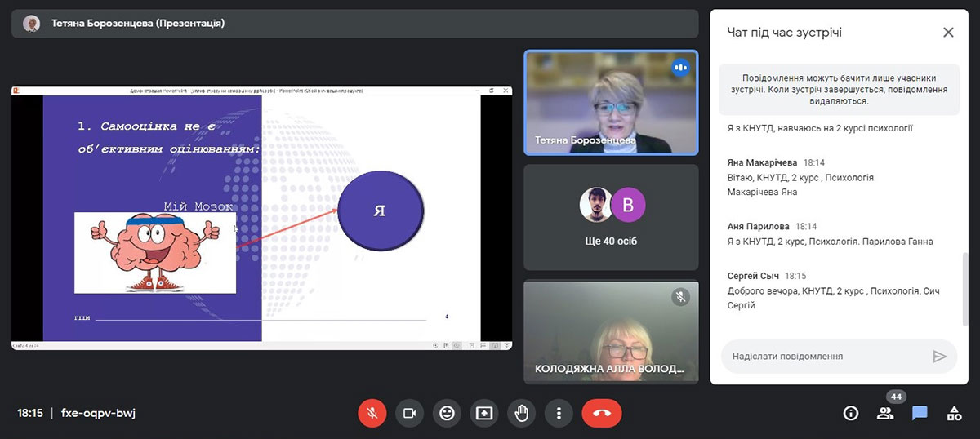Click the shared presentation slide area

(261, 218)
